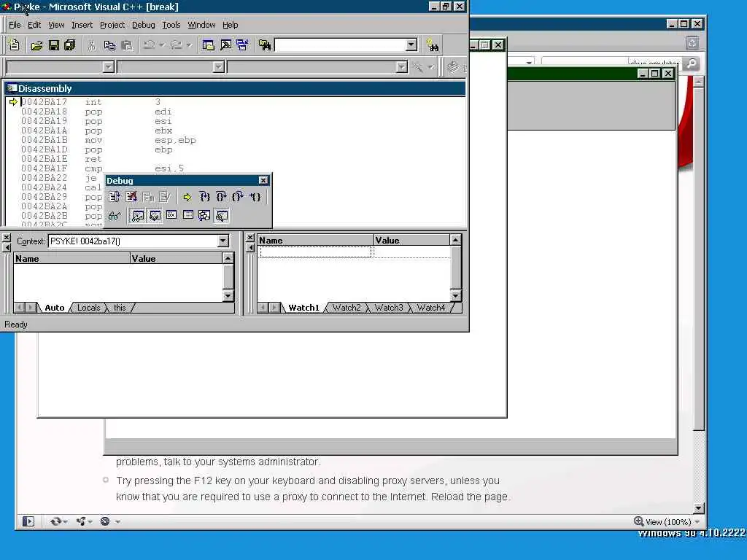The width and height of the screenshot is (747, 560).
Task: Open the WizardBar actions dropdown arrow
Action: (430, 67)
